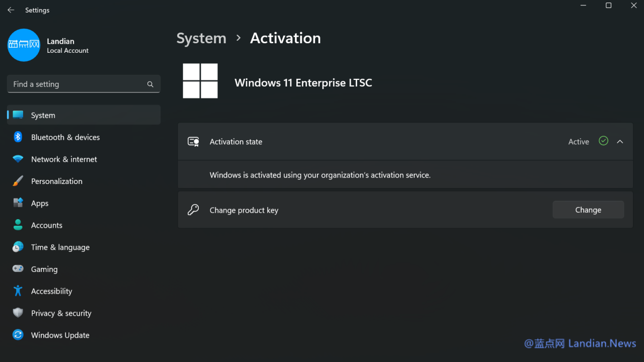The width and height of the screenshot is (644, 362).
Task: Click the product key icon
Action: click(193, 210)
